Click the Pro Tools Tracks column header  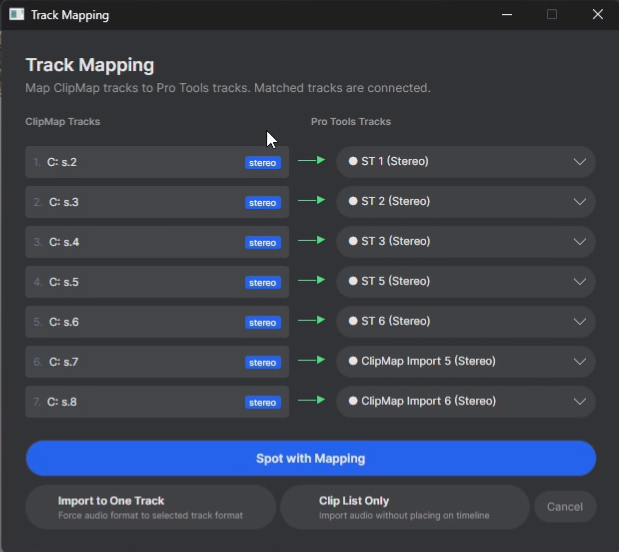coord(351,122)
